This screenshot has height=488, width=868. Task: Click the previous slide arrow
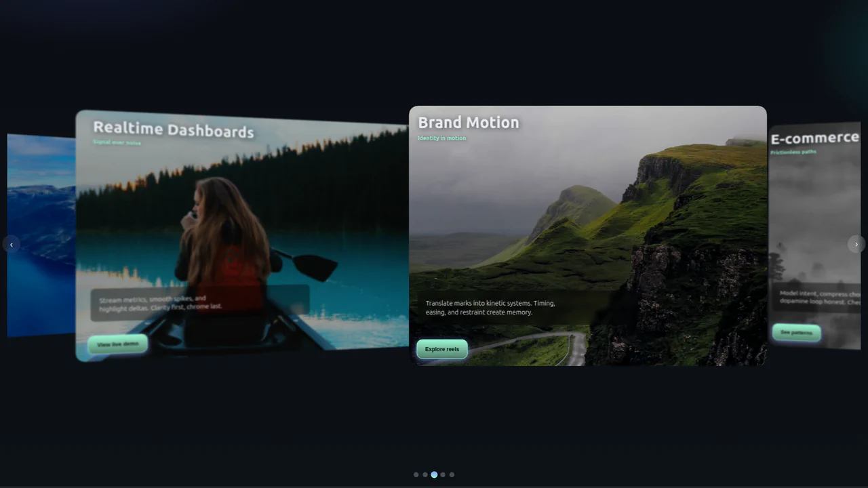pos(11,245)
